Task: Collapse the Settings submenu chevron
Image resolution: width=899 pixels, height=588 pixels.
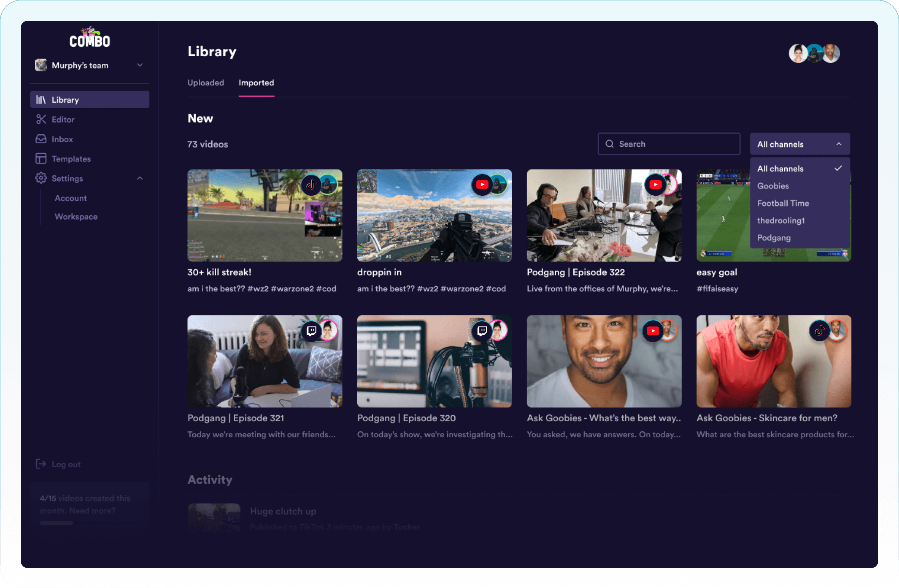Action: (140, 178)
